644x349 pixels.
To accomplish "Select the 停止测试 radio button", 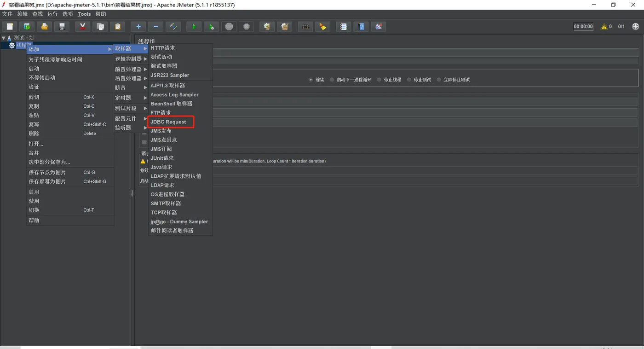I will [x=409, y=80].
